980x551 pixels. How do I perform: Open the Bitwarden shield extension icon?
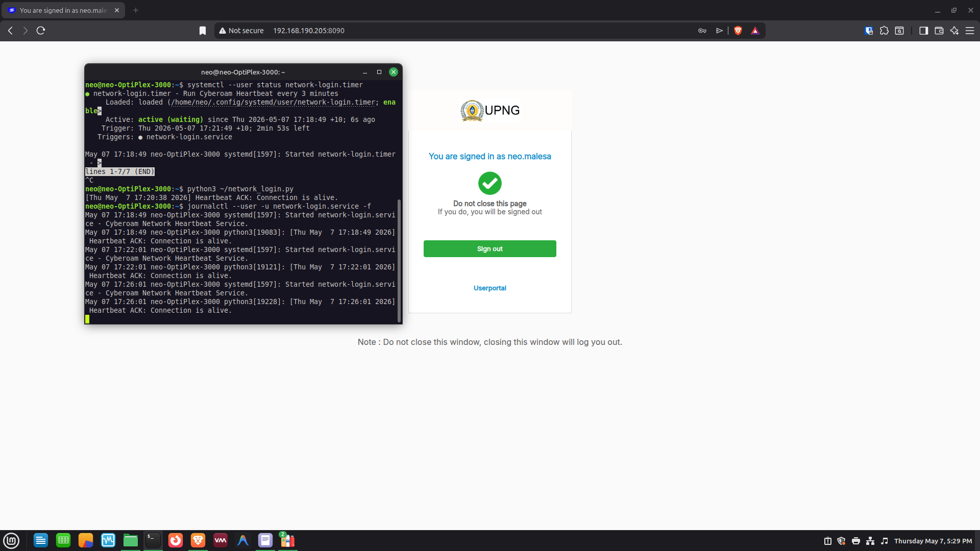pos(869,31)
